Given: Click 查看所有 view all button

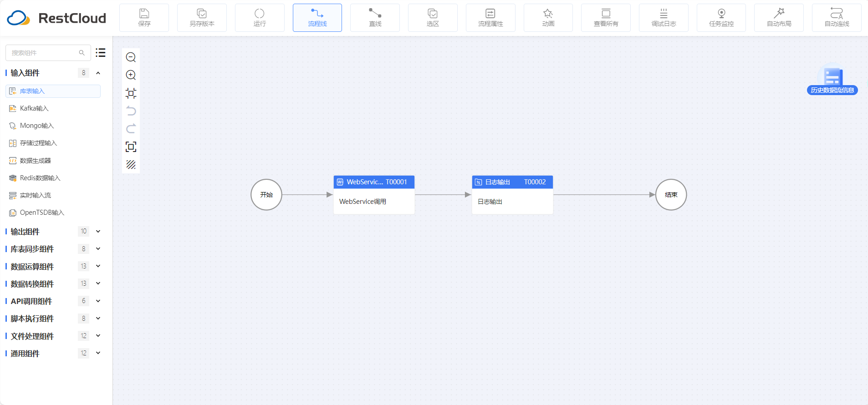Looking at the screenshot, I should tap(606, 18).
